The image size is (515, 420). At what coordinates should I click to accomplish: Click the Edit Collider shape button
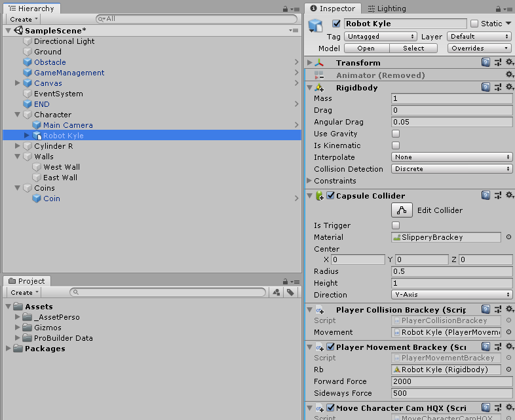(x=402, y=210)
